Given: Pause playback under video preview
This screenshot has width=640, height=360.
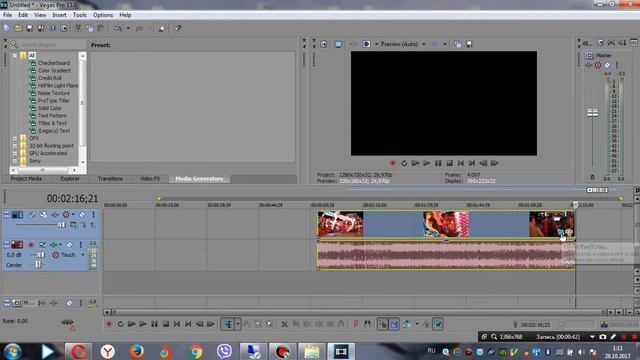Looking at the screenshot, I should point(438,163).
